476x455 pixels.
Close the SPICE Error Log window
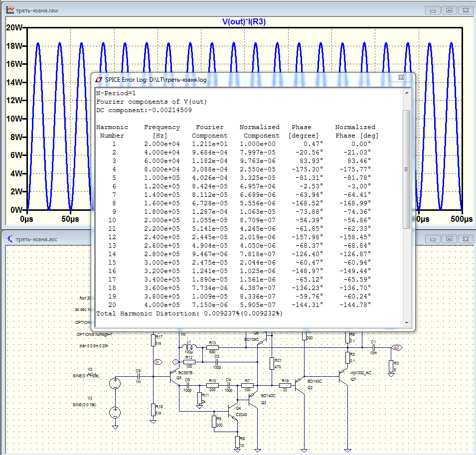pos(400,78)
